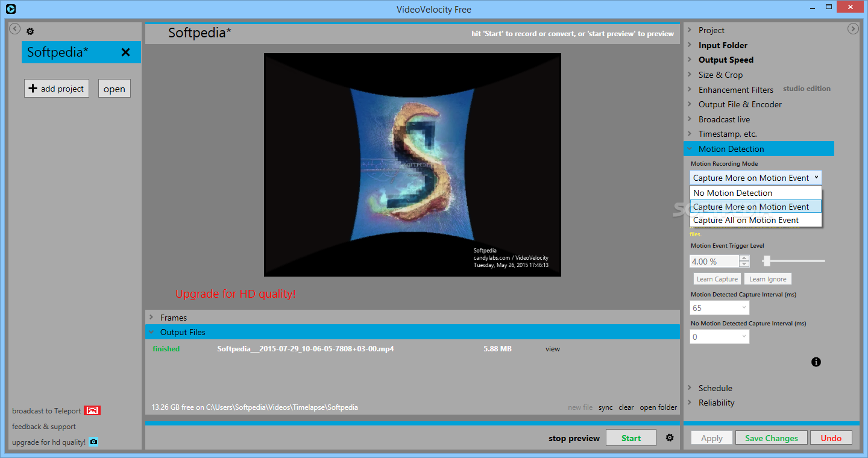Collapse the left panel with its circled arrow
The image size is (868, 458).
tap(15, 28)
